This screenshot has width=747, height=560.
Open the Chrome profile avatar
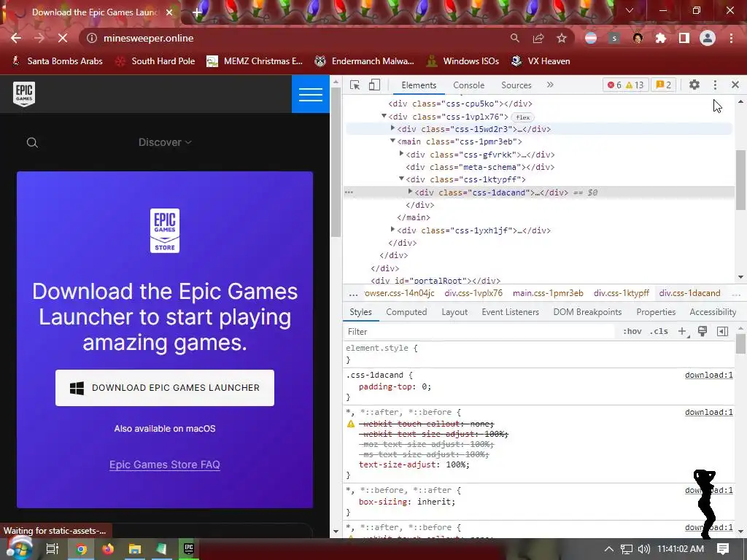point(708,38)
